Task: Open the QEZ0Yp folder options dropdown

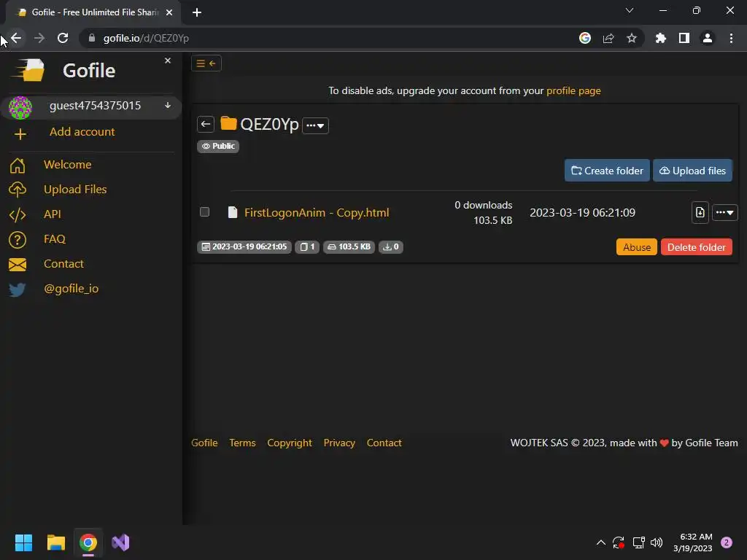Action: pos(315,125)
